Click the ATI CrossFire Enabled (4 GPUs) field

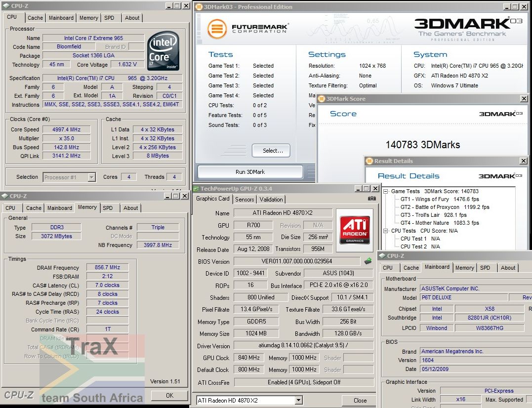(x=304, y=382)
